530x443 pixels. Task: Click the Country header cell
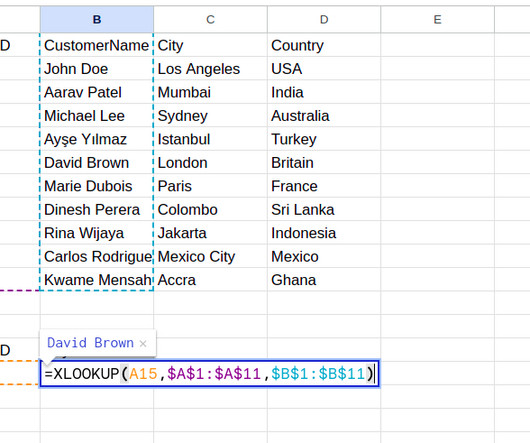pos(324,45)
